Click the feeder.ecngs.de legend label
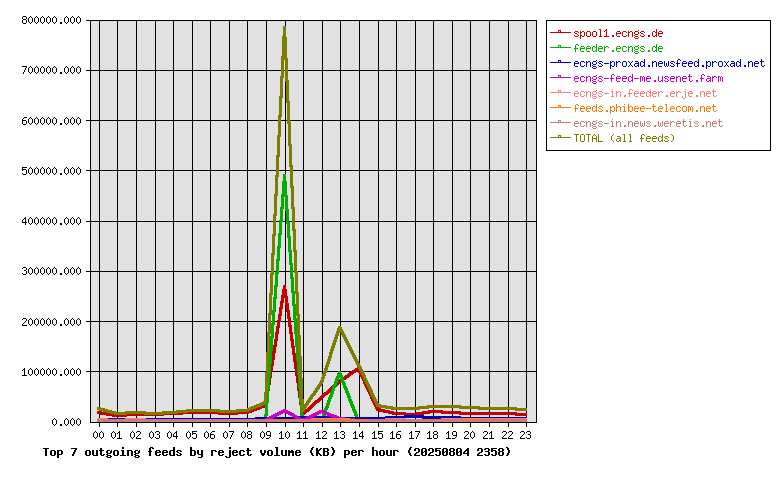 [618, 48]
